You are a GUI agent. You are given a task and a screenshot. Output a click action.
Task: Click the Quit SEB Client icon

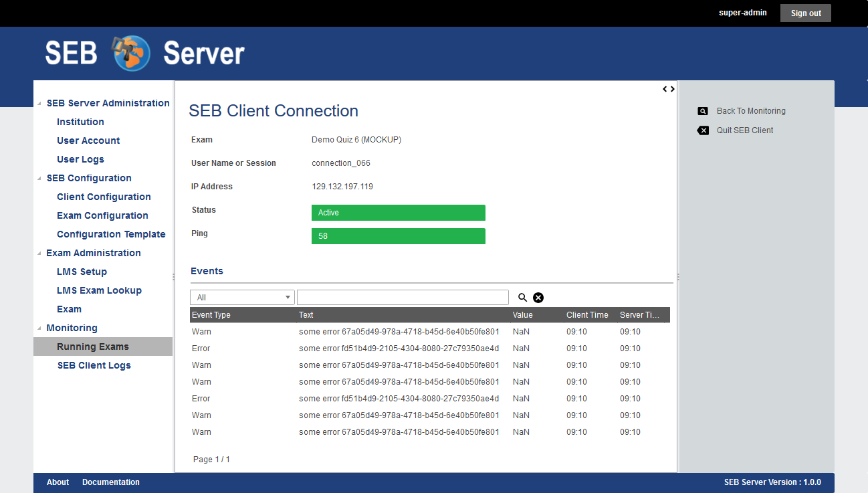[703, 130]
